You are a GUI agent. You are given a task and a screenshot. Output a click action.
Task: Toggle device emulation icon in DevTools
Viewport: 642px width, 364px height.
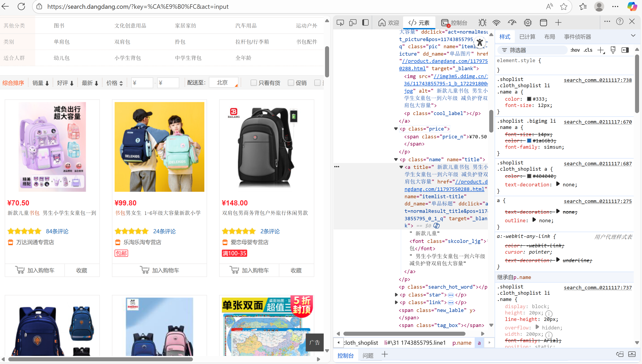353,23
